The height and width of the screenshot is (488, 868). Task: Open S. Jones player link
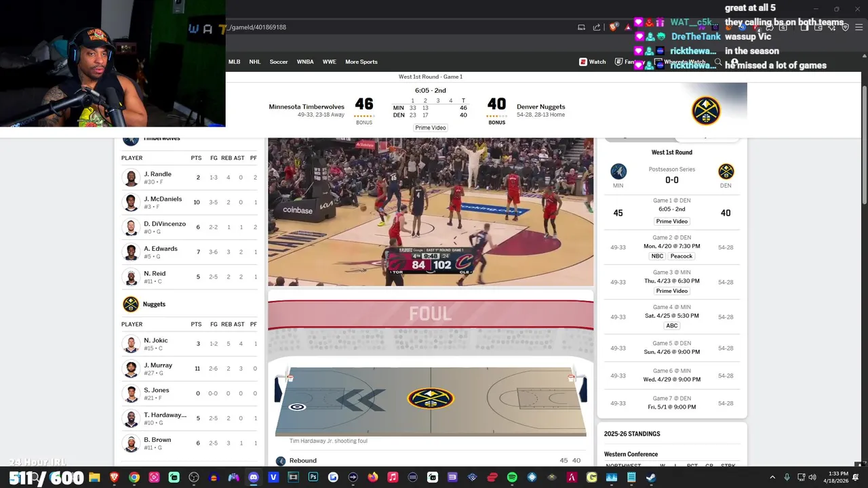click(157, 390)
